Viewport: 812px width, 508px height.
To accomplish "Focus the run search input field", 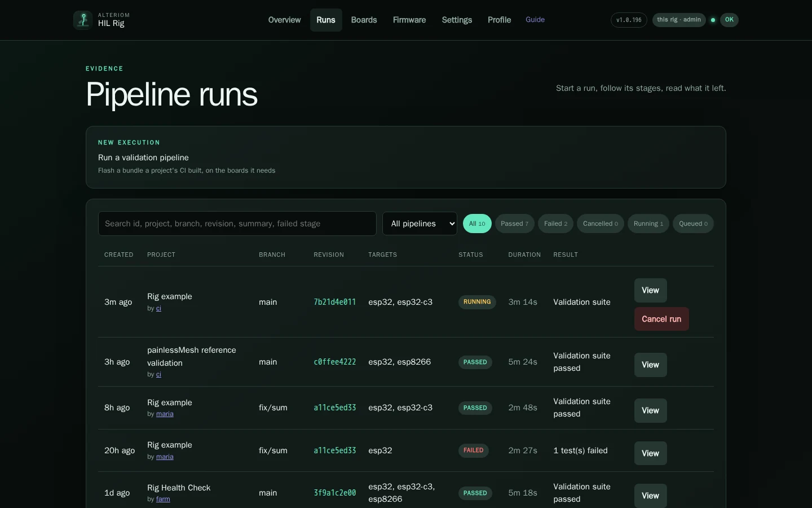I will pos(237,224).
